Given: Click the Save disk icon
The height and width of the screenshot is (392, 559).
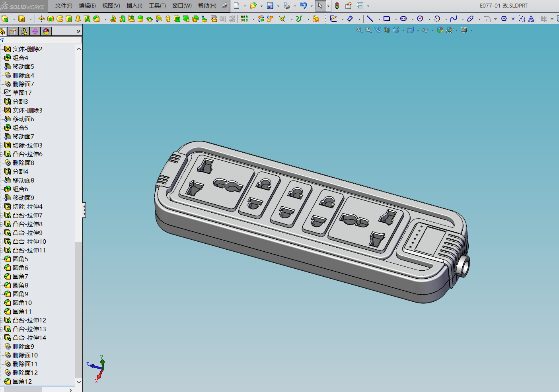Looking at the screenshot, I should pos(270,6).
